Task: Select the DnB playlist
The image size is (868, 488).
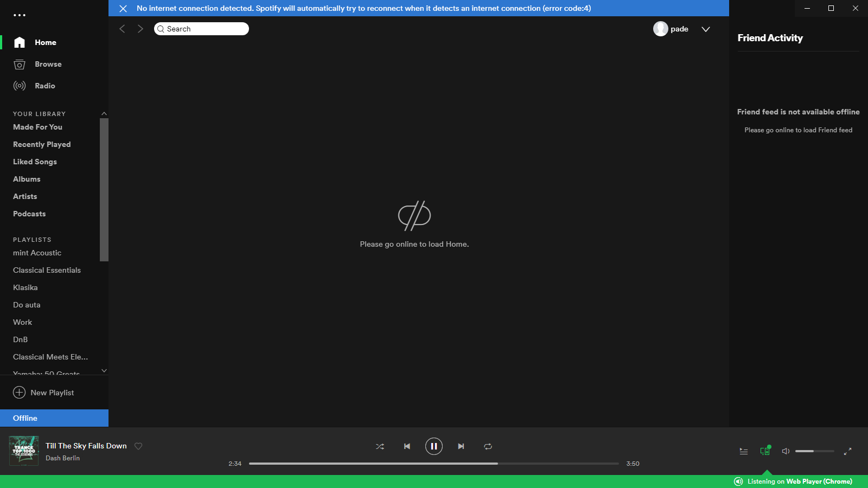Action: pyautogui.click(x=20, y=339)
